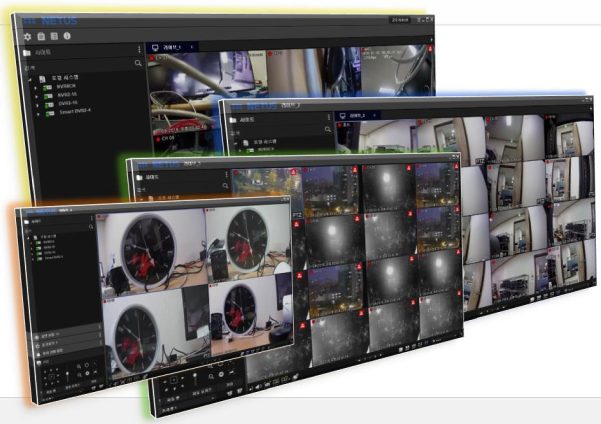Click the info icon in the top toolbar
Viewport: 601px width, 424px height.
(67, 37)
